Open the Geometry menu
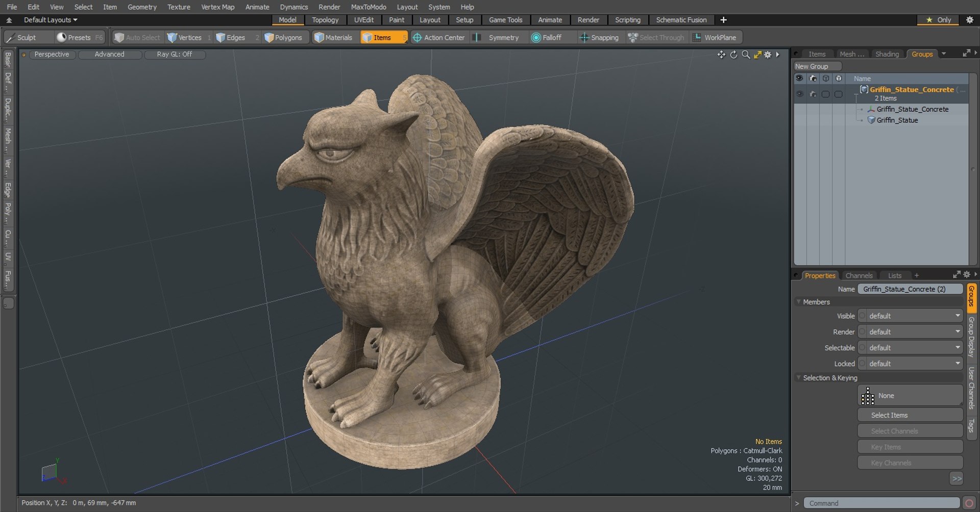 tap(142, 7)
